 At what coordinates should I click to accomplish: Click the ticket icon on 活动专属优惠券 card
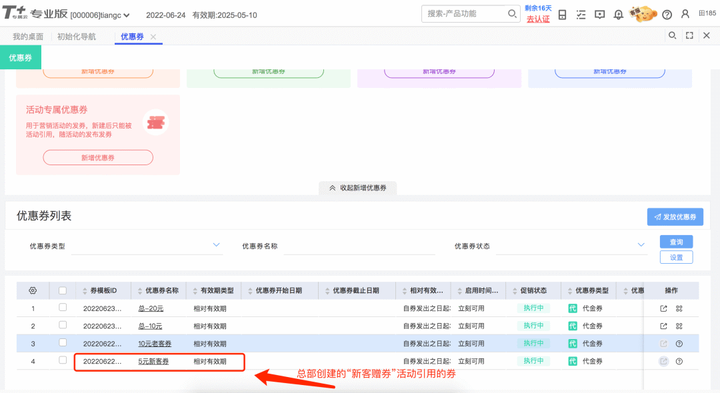156,123
